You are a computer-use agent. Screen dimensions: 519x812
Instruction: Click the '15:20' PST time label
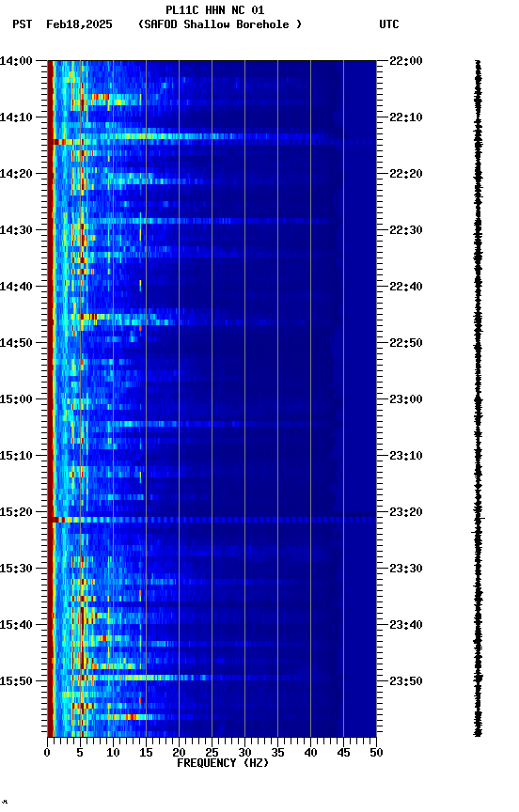point(16,512)
